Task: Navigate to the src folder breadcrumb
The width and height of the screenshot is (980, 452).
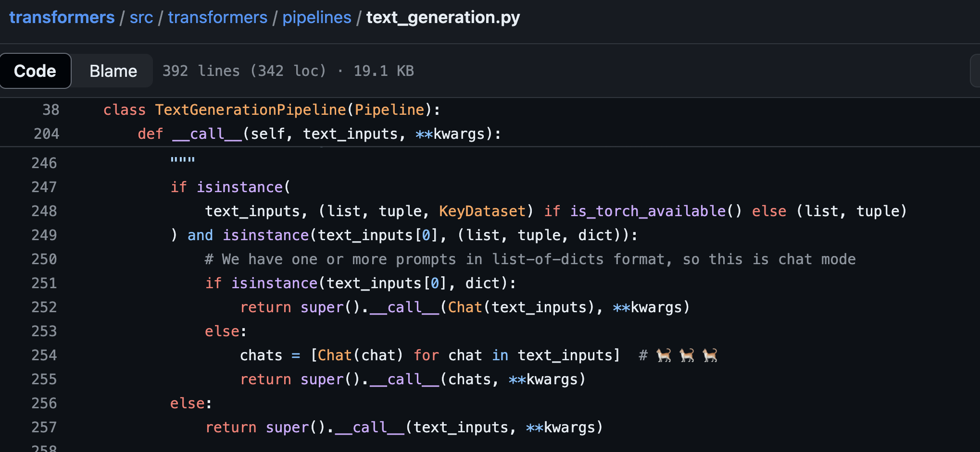Action: point(141,17)
